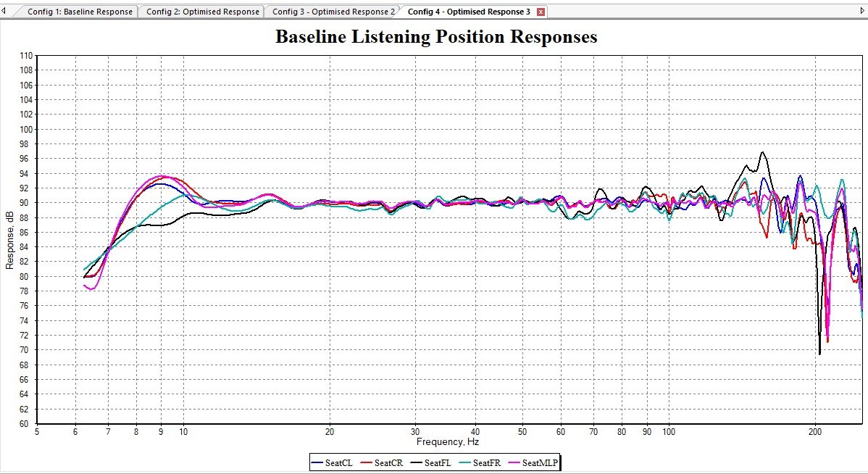Select the SeatFR legend label
The height and width of the screenshot is (474, 868).
click(488, 462)
